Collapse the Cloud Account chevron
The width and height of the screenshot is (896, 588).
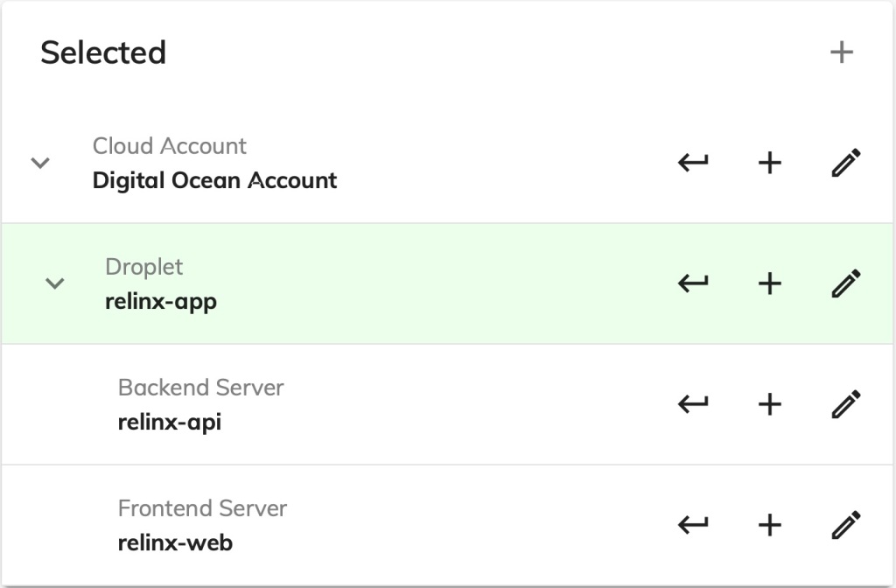40,164
